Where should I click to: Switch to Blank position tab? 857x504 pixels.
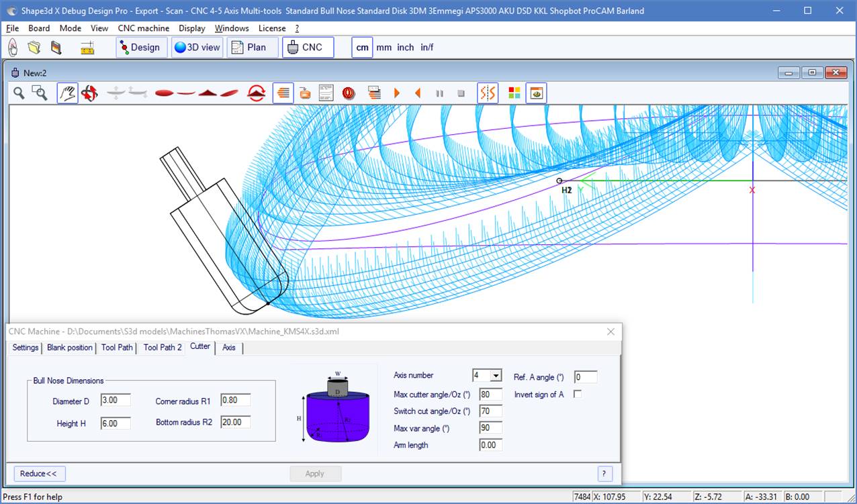point(70,348)
